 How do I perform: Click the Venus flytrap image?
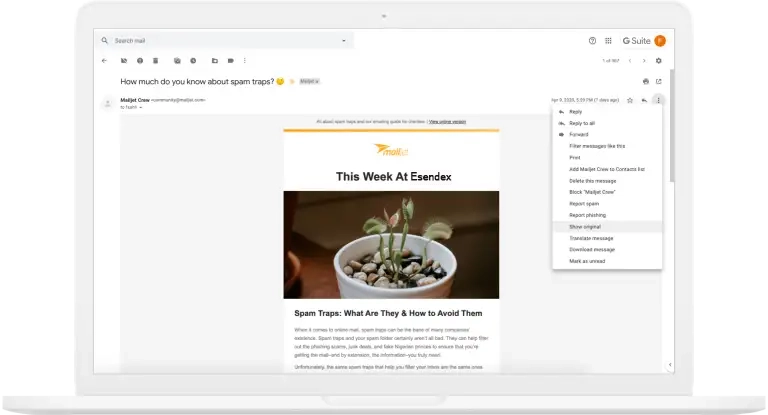point(391,244)
